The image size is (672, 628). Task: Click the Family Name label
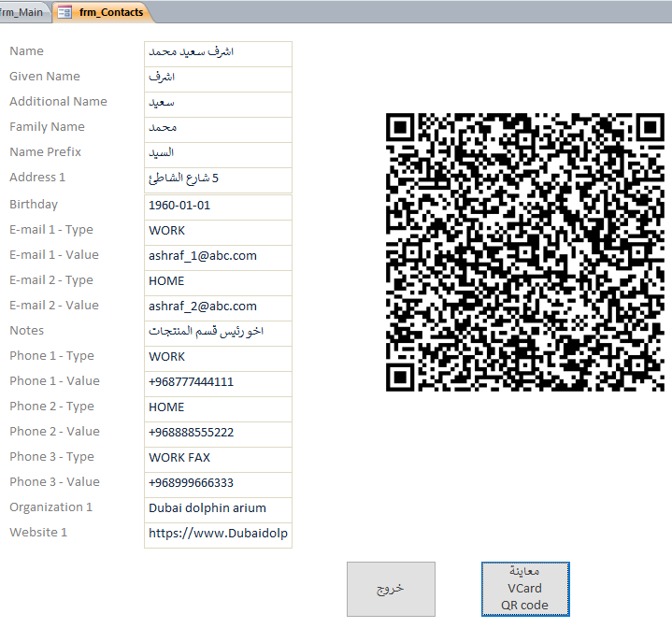pos(47,127)
